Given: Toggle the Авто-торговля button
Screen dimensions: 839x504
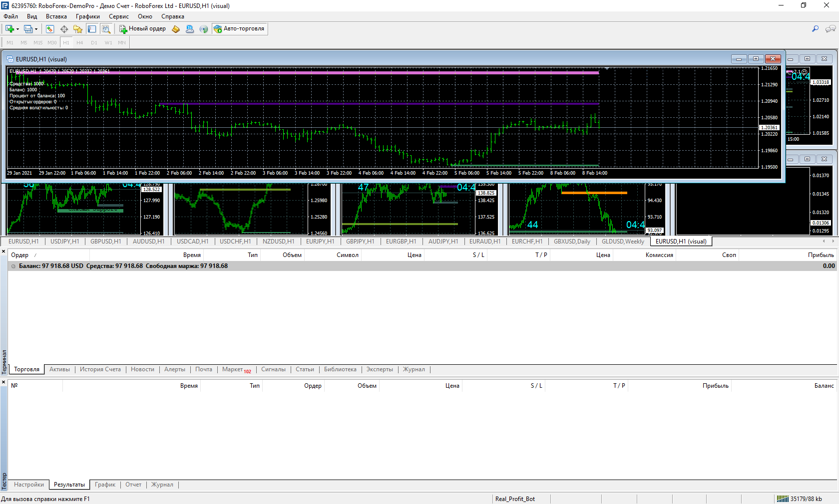Looking at the screenshot, I should (240, 29).
